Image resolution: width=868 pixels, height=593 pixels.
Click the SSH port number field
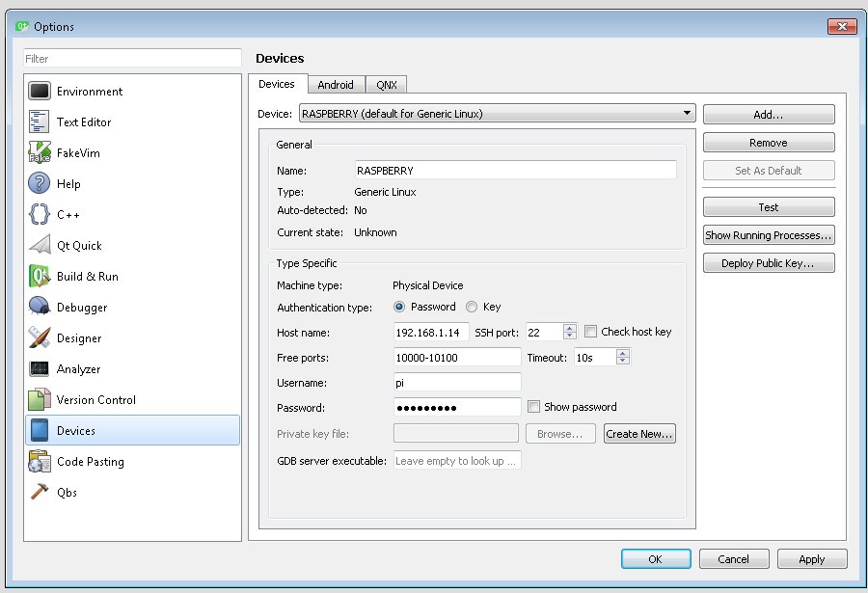click(x=545, y=333)
